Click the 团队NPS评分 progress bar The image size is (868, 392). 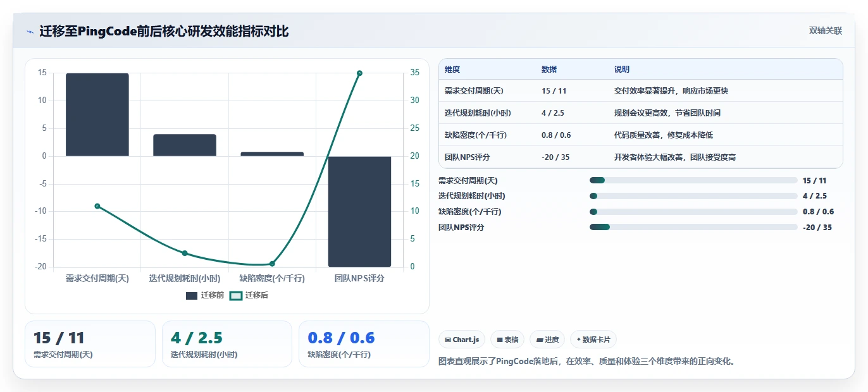click(x=693, y=227)
